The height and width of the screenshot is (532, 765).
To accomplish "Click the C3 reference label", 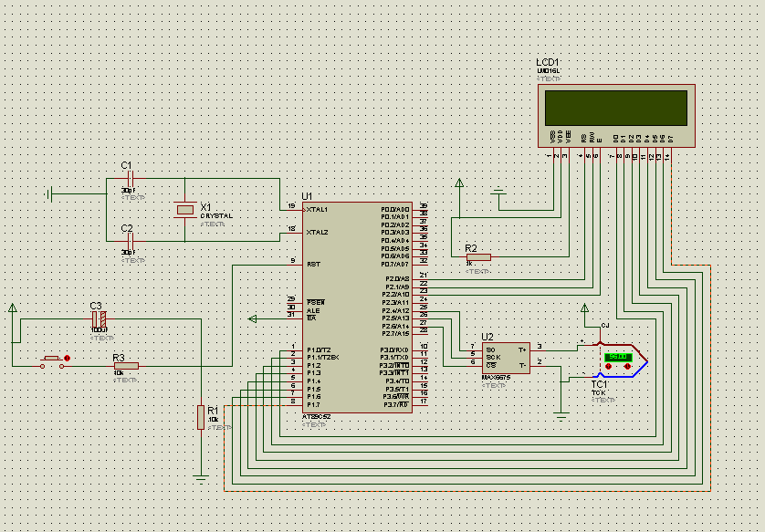I will [x=96, y=306].
